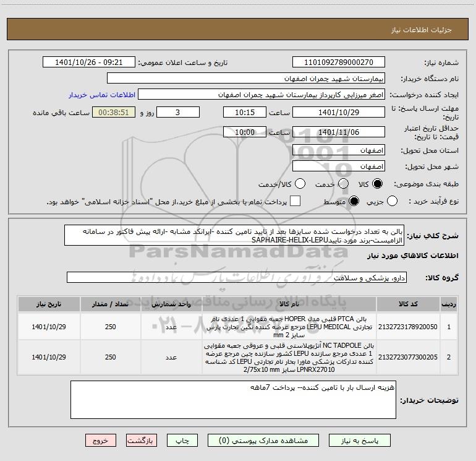Screen dimensions: 476x461
Task: Click the response deadline date 1401/10/29 field
Action: point(339,112)
